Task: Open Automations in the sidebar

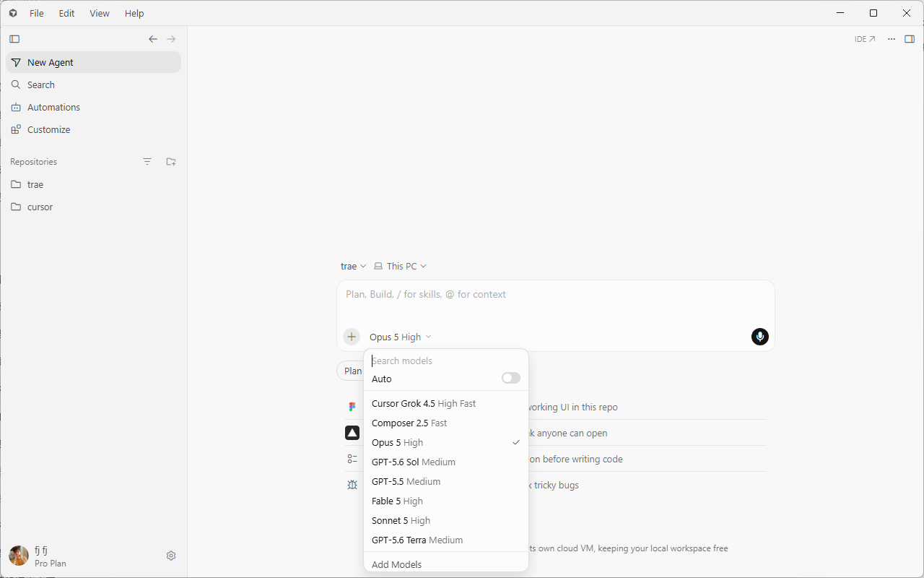Action: [93, 107]
